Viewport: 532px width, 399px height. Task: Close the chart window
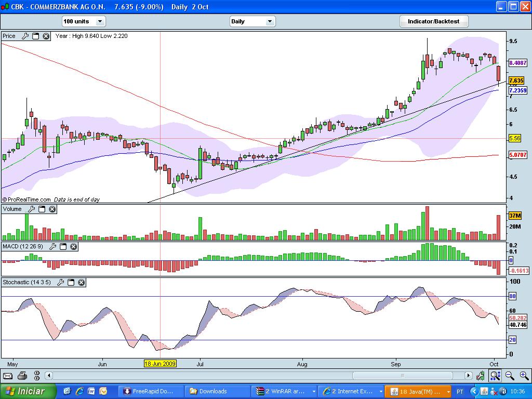pyautogui.click(x=525, y=6)
